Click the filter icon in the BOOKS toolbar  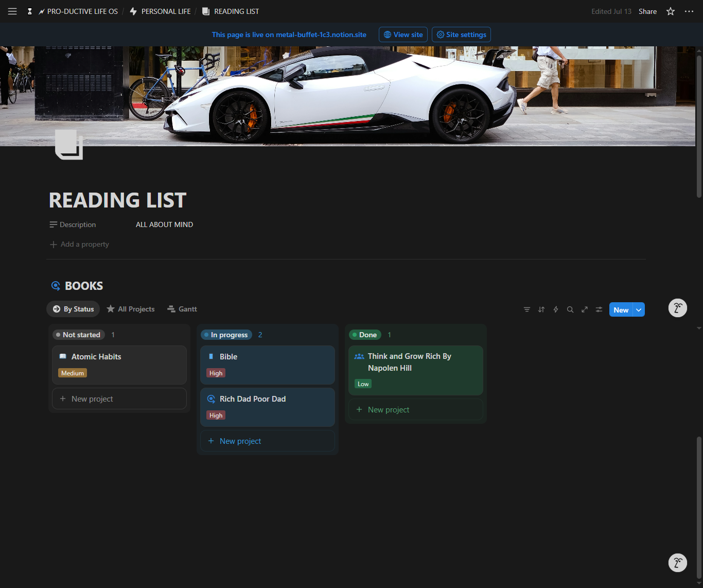click(527, 309)
